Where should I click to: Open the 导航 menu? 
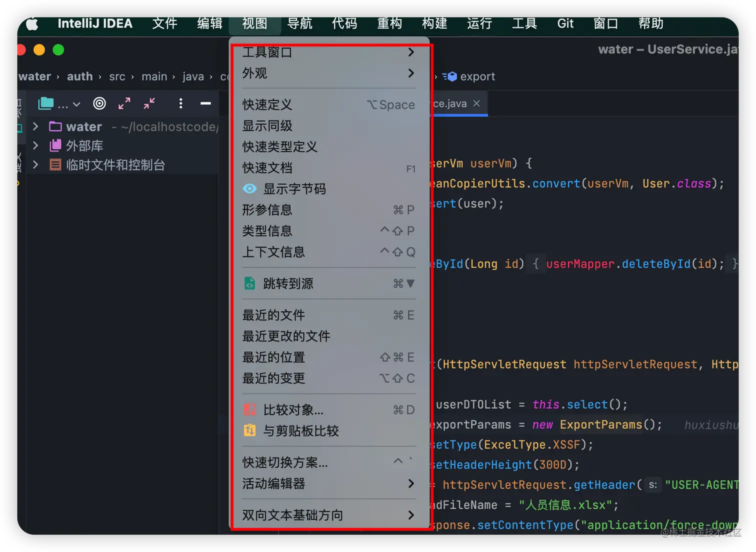coord(300,24)
